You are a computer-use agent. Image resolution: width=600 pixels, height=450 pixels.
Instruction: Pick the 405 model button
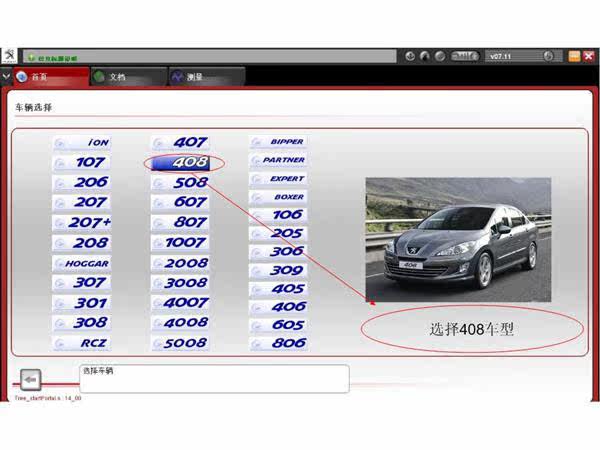coord(278,289)
